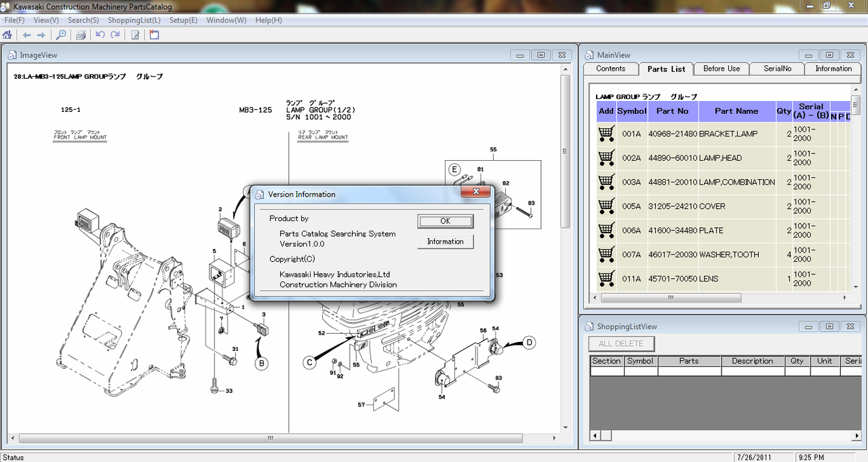Click part number 45701-70050
The width and height of the screenshot is (868, 462).
pos(673,279)
